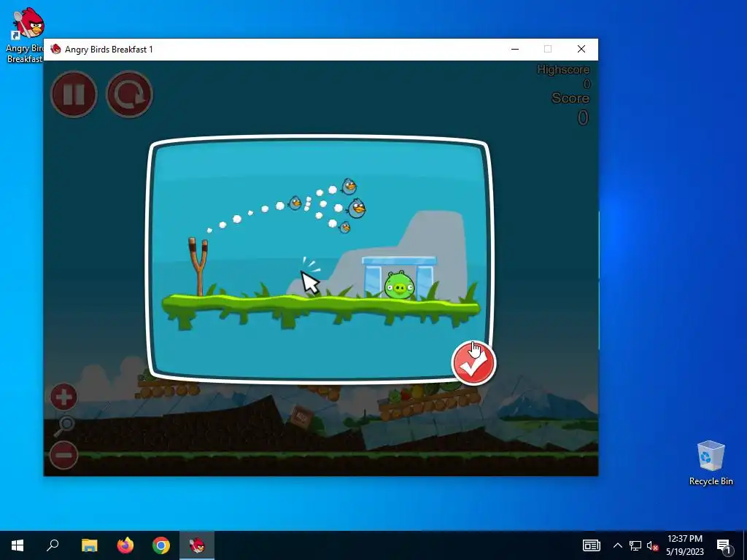Close the Angry Birds Breakfast window
This screenshot has height=560, width=747.
(581, 49)
